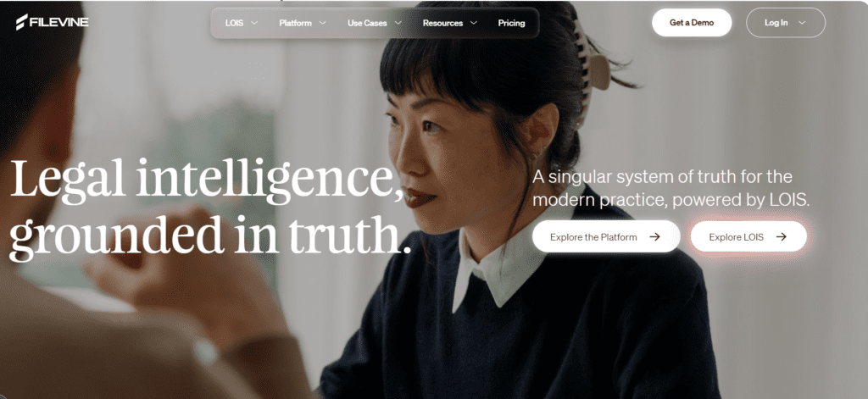Expand the chevron beside Platform
The height and width of the screenshot is (399, 868).
(x=322, y=23)
